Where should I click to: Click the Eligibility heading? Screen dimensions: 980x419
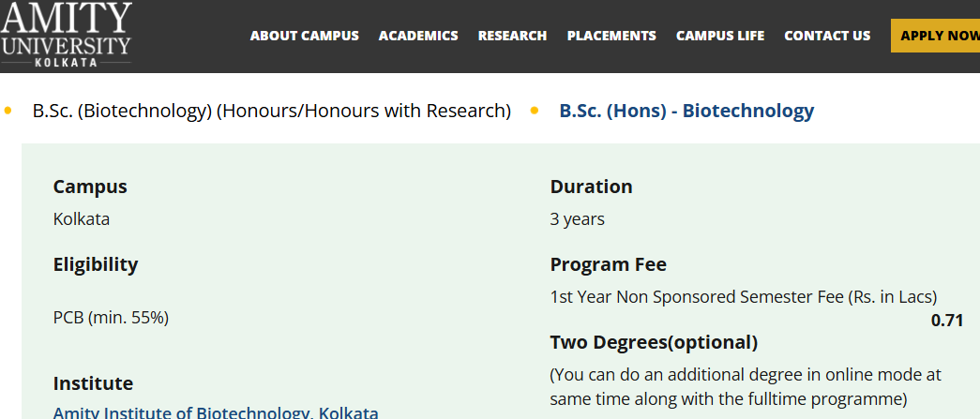96,264
